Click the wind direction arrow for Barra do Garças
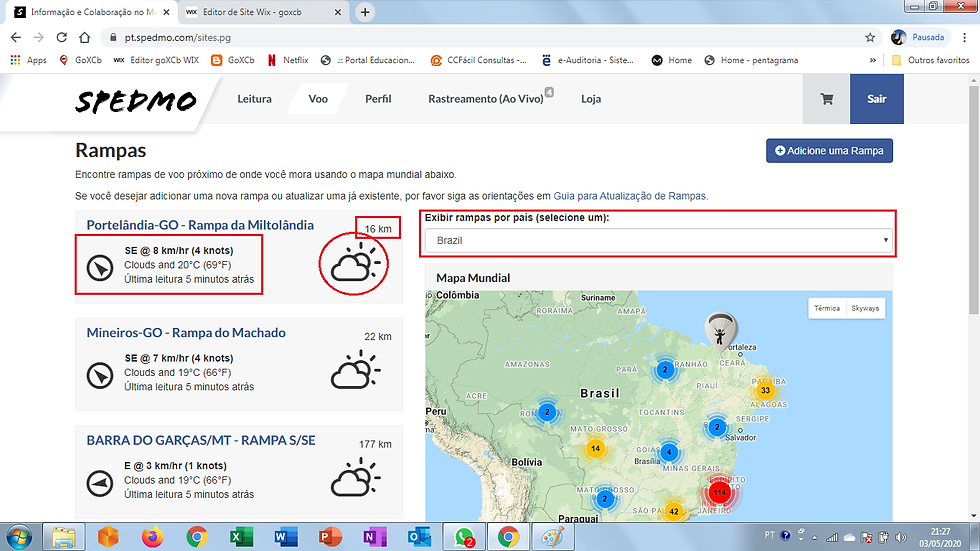 (x=100, y=483)
